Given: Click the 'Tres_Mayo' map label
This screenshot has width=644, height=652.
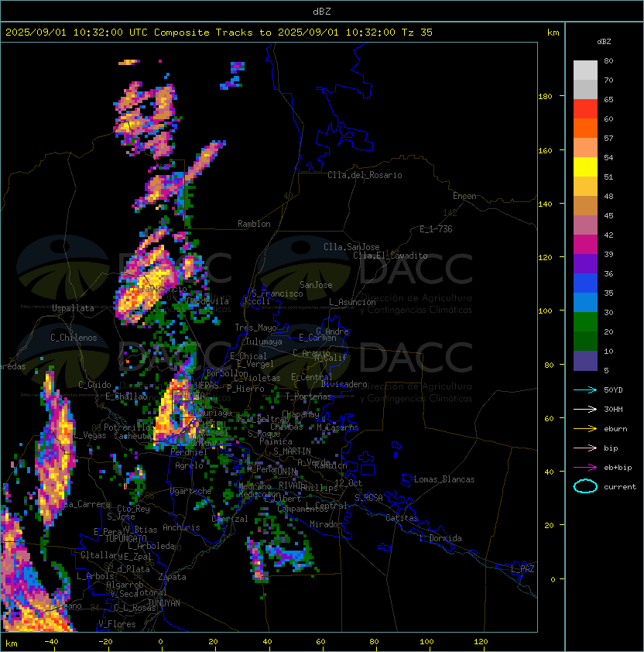Looking at the screenshot, I should (255, 328).
